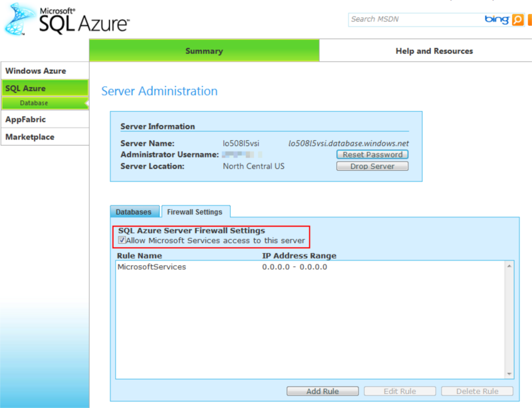This screenshot has width=532, height=408.
Task: Select the MicrosoftServices rule row
Action: pyautogui.click(x=310, y=267)
